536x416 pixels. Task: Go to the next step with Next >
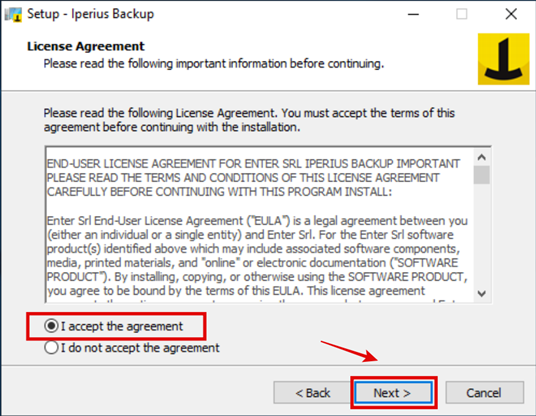pos(393,393)
